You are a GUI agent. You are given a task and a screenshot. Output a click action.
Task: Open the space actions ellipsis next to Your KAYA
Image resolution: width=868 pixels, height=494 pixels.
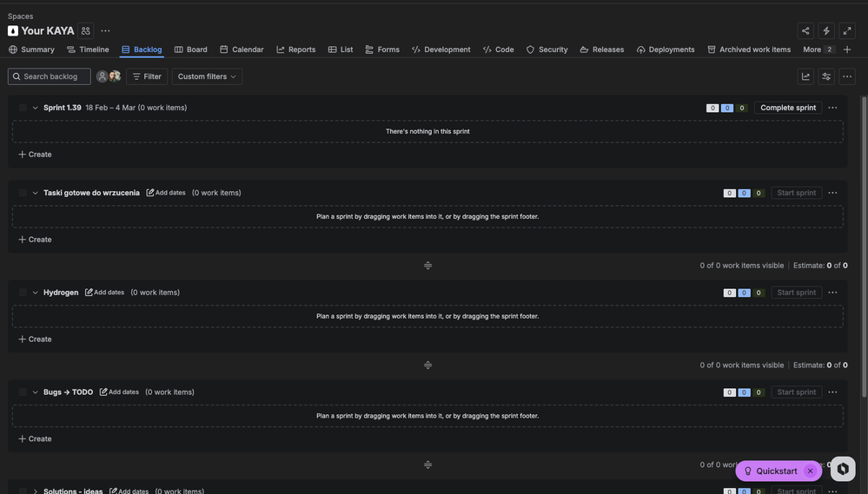click(x=105, y=31)
